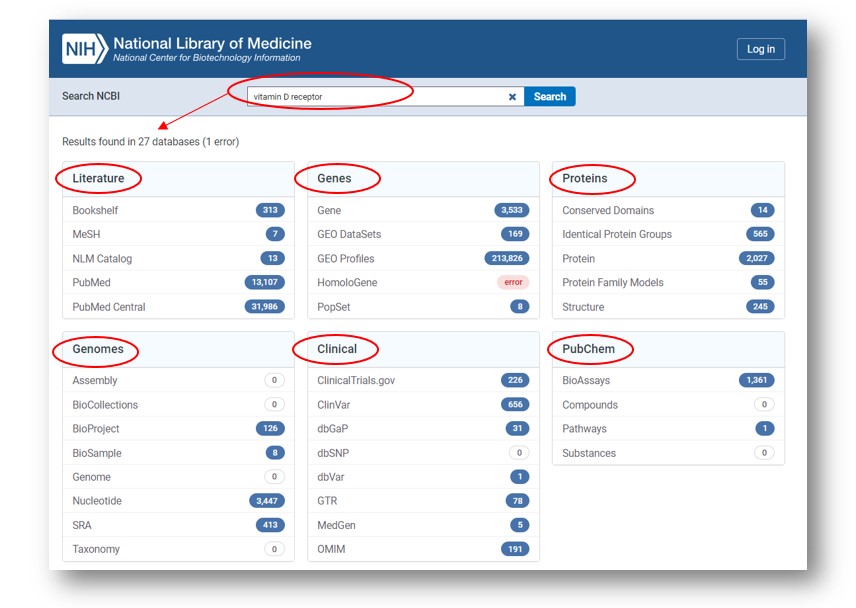
Task: Click the 656 ClinVar count badge
Action: [515, 404]
